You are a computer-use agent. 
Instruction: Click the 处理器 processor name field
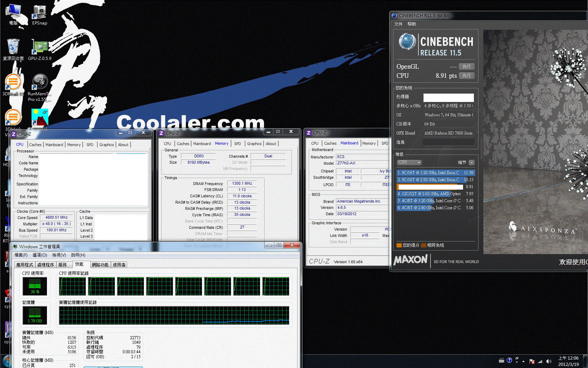point(448,98)
